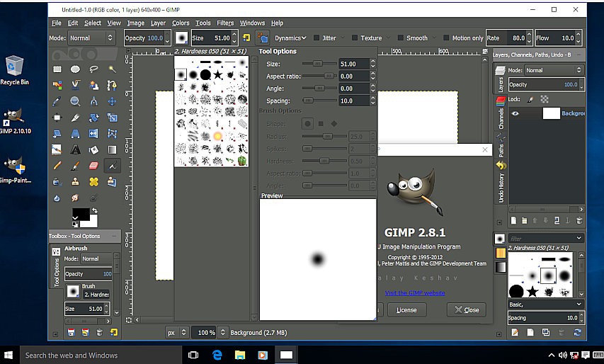Open the Dynamics dropdown

tap(290, 38)
